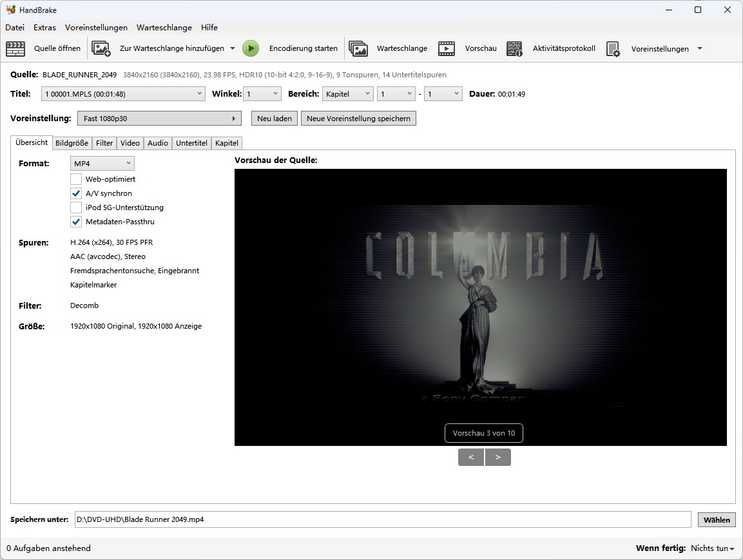Open the Winkel dropdown
This screenshot has height=560, width=743.
coord(262,94)
